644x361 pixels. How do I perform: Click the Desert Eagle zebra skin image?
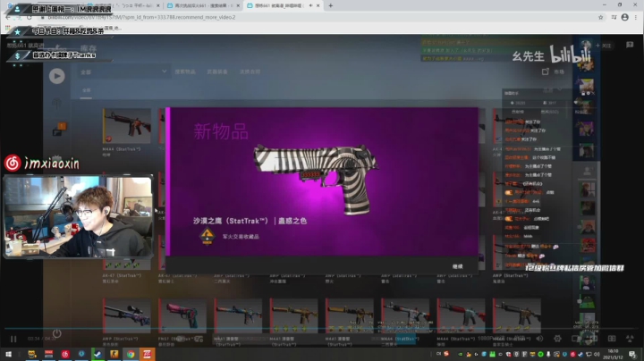coord(316,178)
